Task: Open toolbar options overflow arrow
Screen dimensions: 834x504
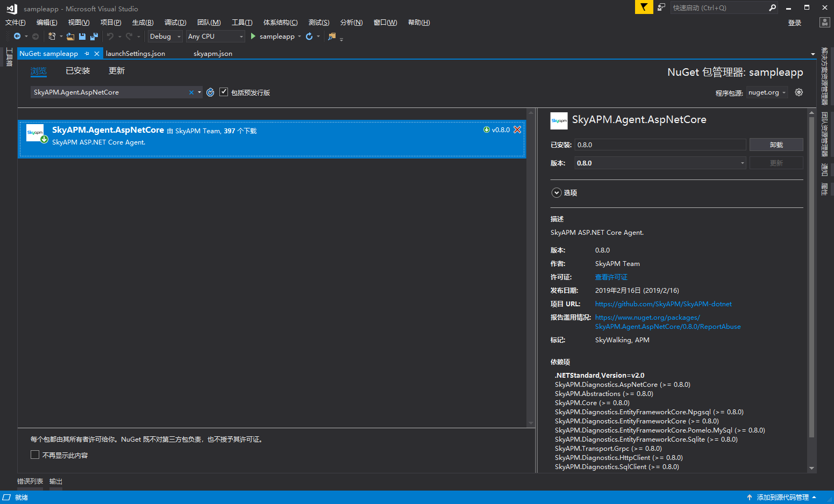Action: point(341,38)
